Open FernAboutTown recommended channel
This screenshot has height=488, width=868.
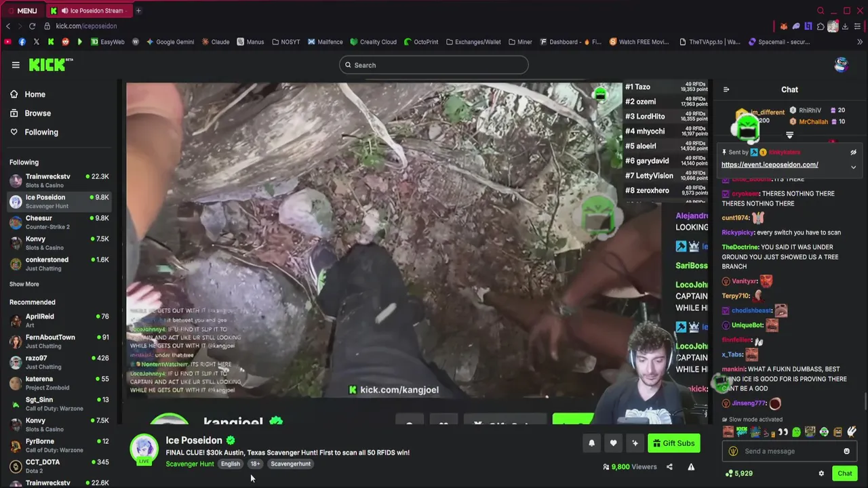pos(59,342)
